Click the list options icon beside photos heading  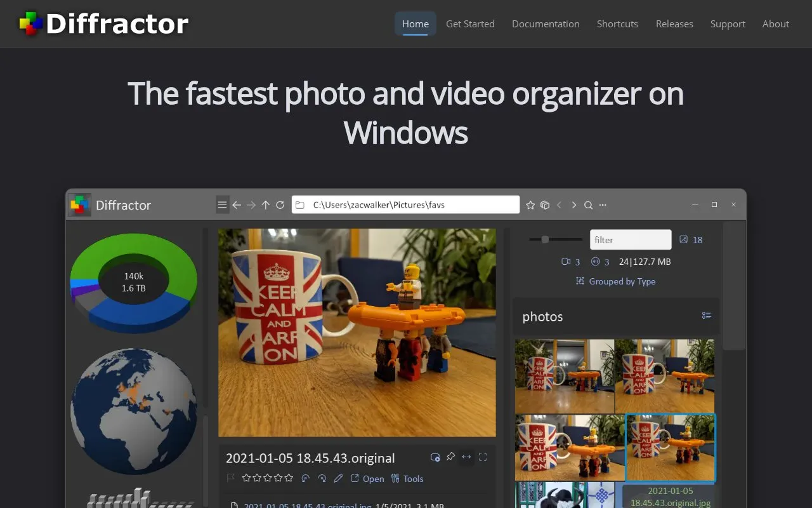point(707,316)
